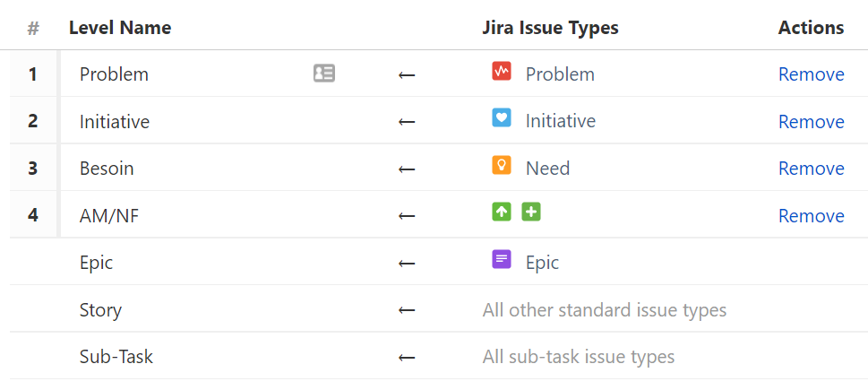Click the Jira Issue Types column header
868x390 pixels.
550,27
